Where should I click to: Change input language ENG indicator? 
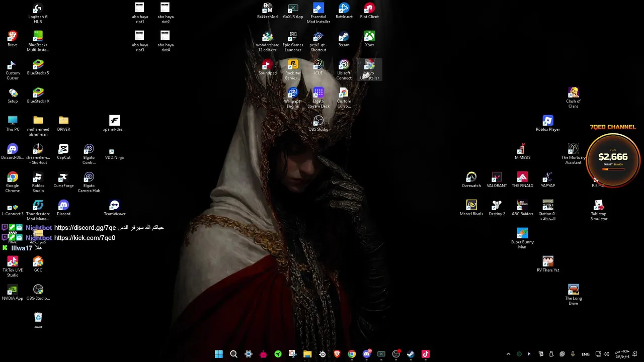point(586,354)
